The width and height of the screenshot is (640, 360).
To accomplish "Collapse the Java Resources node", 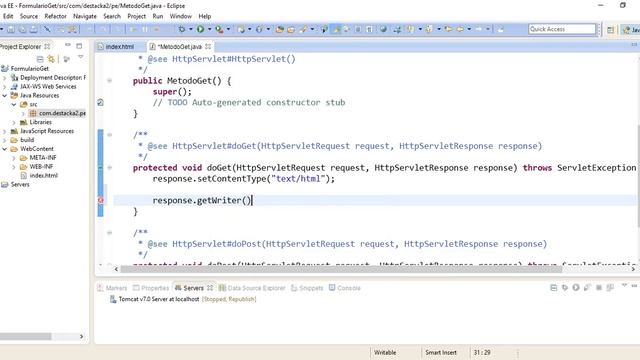I will point(4,96).
